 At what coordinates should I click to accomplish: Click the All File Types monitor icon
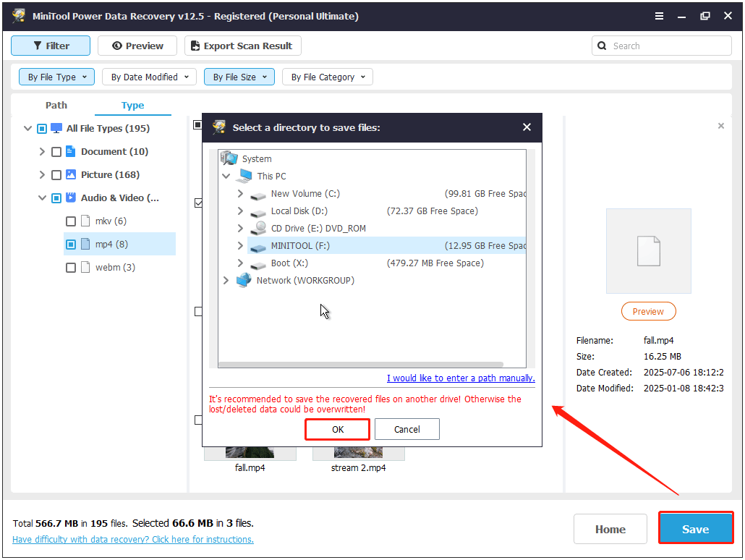point(56,128)
